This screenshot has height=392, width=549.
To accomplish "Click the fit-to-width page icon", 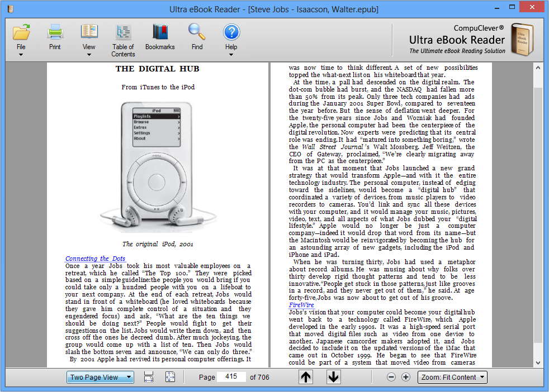I will tap(149, 377).
